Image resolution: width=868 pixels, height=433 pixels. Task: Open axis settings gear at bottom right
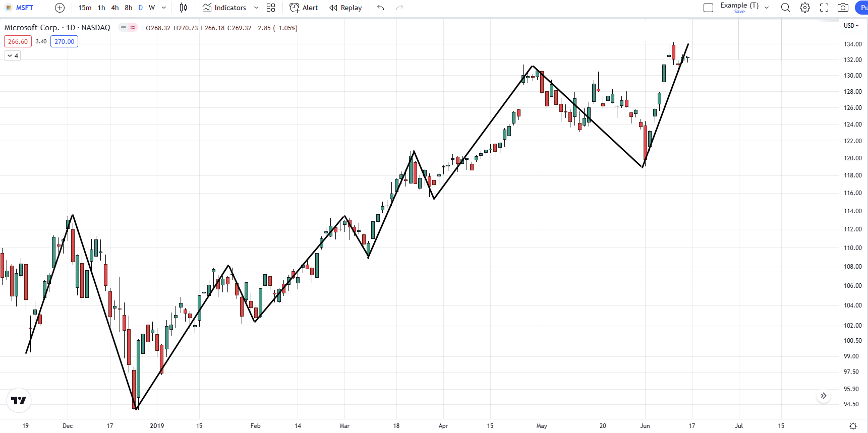(x=853, y=426)
